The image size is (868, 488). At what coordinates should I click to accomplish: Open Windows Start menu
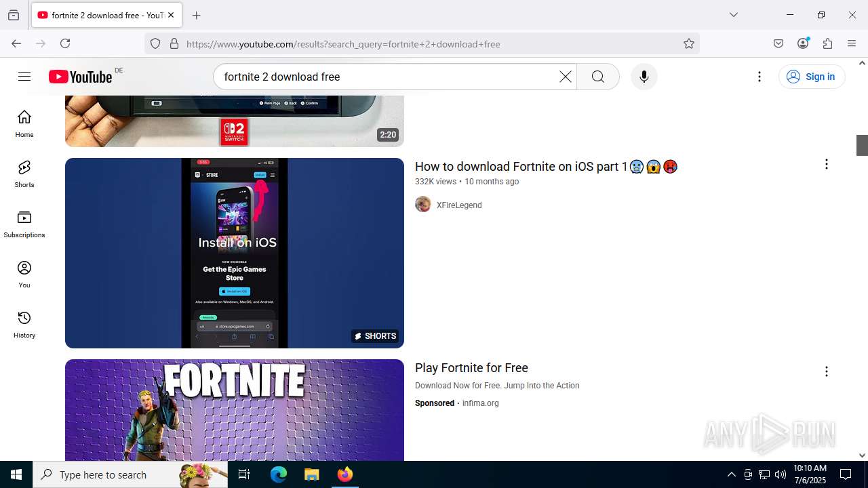coord(16,474)
